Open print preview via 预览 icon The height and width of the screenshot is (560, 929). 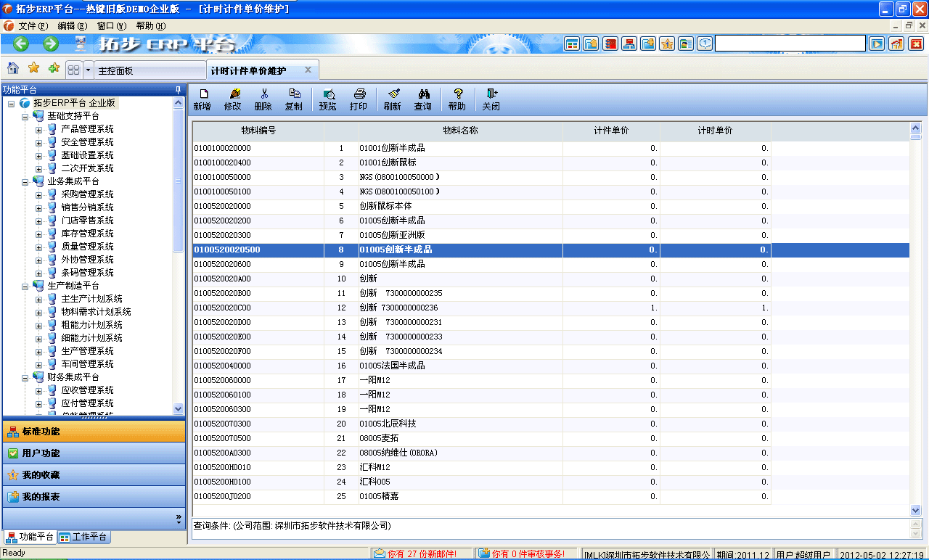click(x=329, y=99)
